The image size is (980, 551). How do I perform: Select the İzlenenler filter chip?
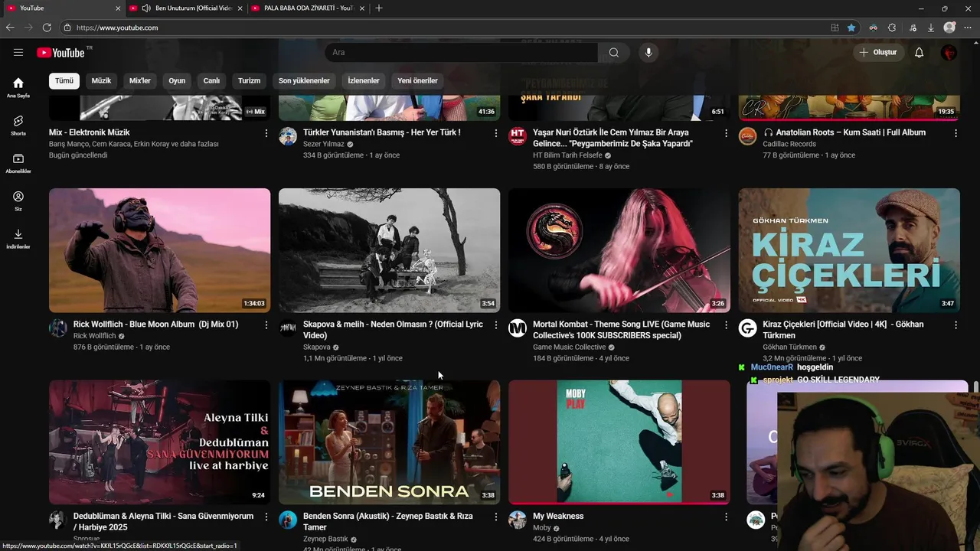click(364, 80)
